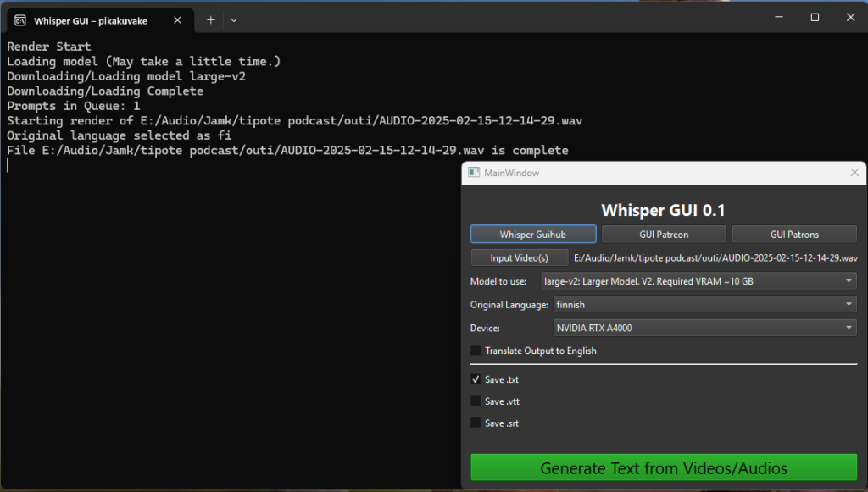Click the MainWindow title text

click(x=511, y=173)
